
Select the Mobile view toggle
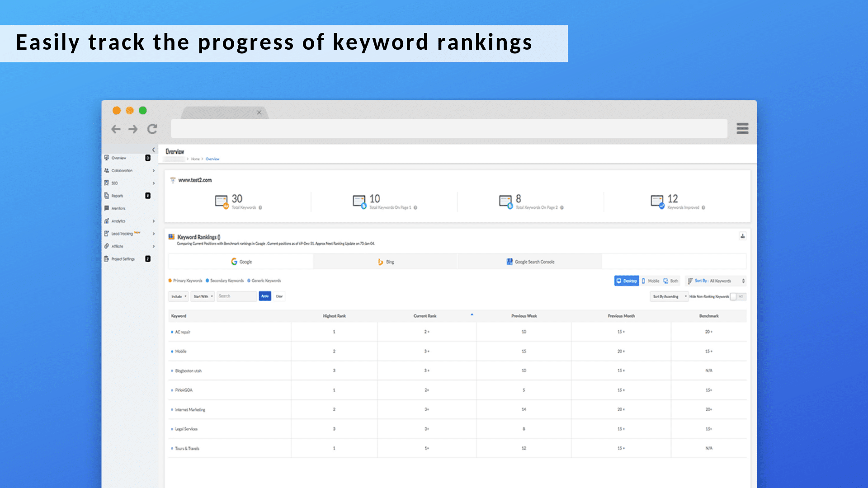click(x=651, y=281)
